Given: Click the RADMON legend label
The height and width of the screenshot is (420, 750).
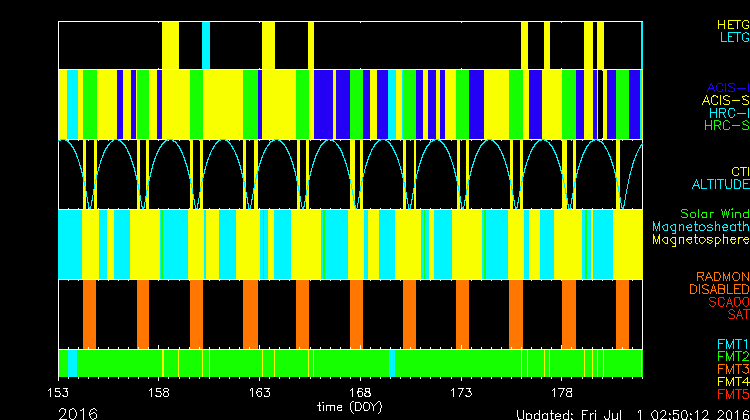Looking at the screenshot, I should 722,276.
